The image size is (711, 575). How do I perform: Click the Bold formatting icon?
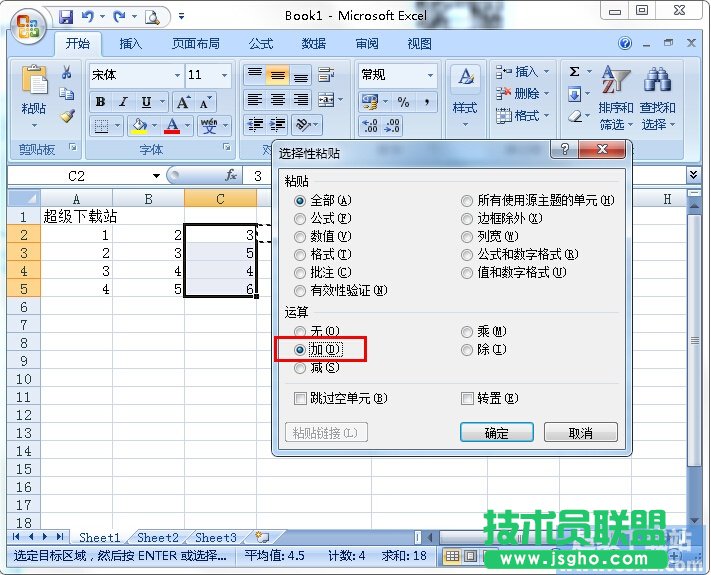(x=100, y=102)
